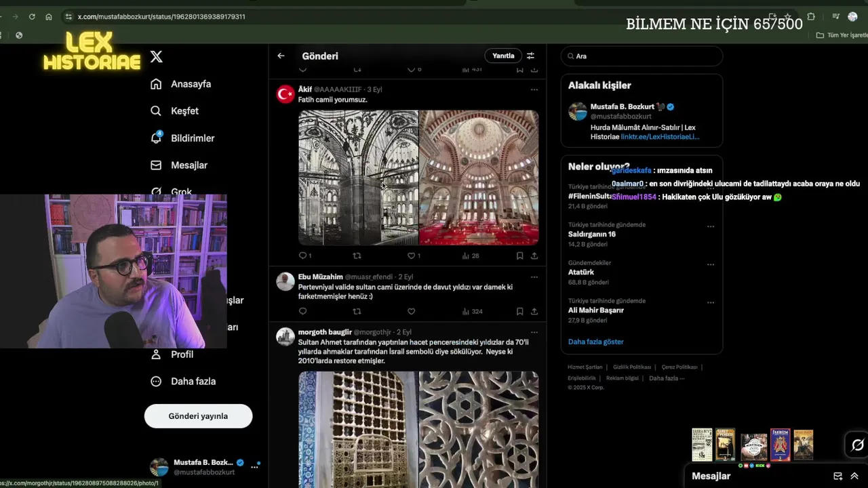Click the Grok floating icon button
This screenshot has width=868, height=488.
click(858, 445)
